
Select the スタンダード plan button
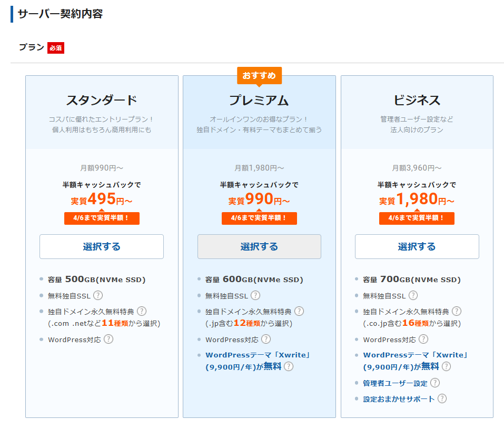(102, 246)
